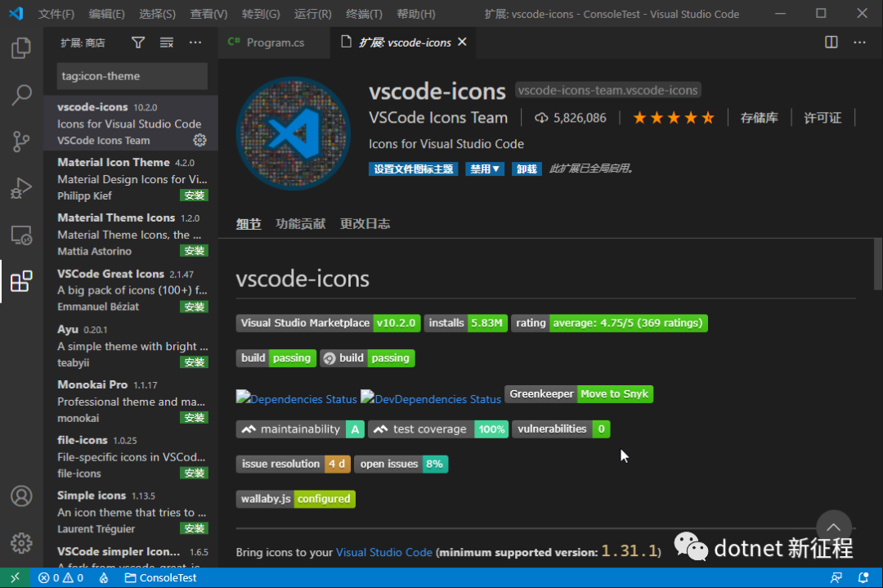Open Run and Debug view
Viewport: 883px width, 588px height.
21,188
